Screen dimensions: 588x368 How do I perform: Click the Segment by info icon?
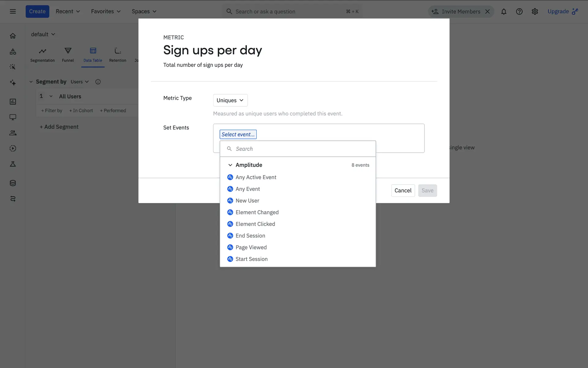pyautogui.click(x=98, y=82)
